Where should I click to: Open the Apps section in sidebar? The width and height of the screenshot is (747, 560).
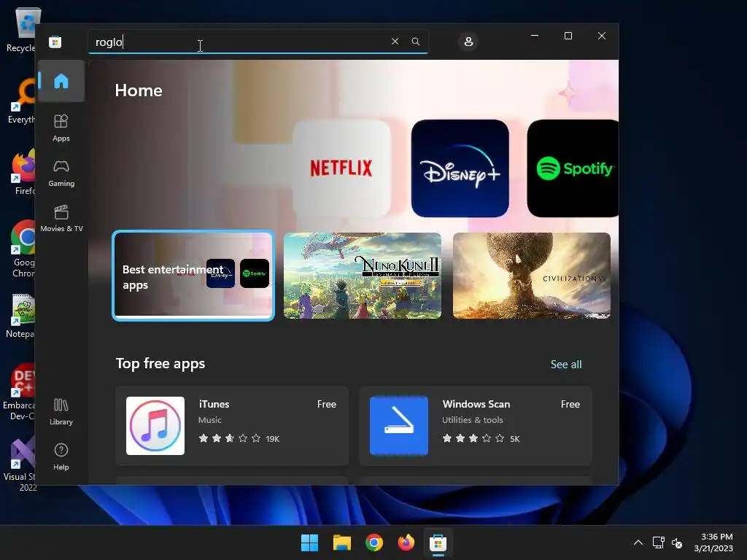(61, 128)
